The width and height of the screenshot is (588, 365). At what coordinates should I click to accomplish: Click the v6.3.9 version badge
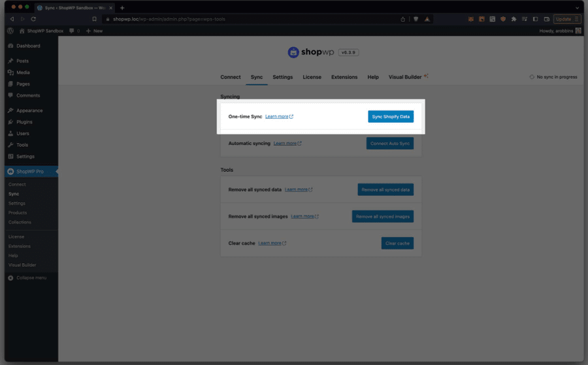pyautogui.click(x=348, y=52)
